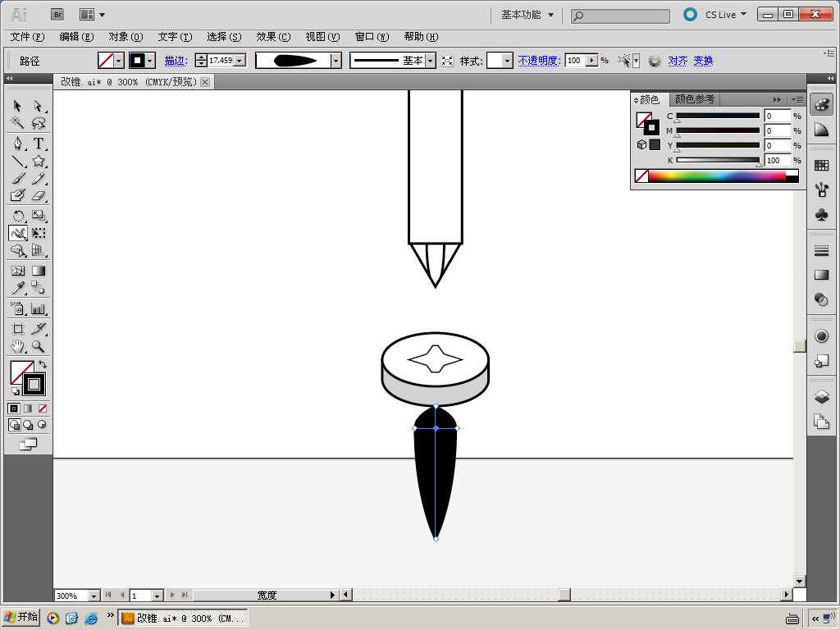Click the 开始 Start button
The width and height of the screenshot is (840, 630).
pos(21,618)
